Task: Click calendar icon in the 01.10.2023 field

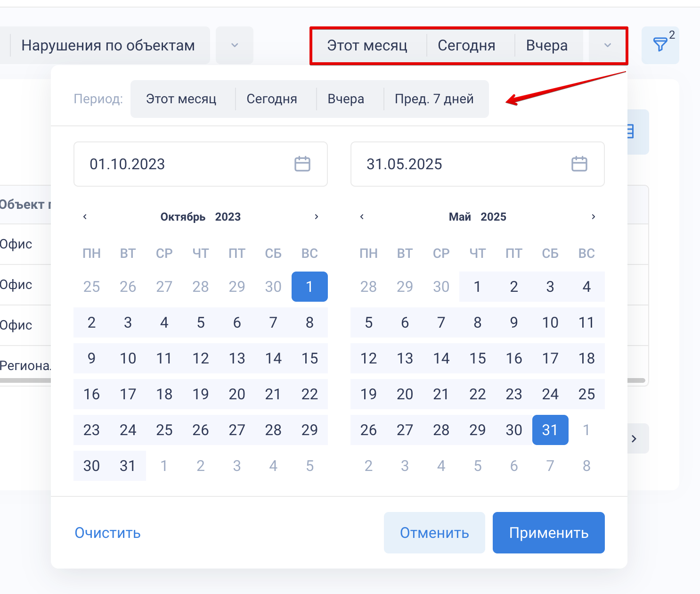Action: 302,164
